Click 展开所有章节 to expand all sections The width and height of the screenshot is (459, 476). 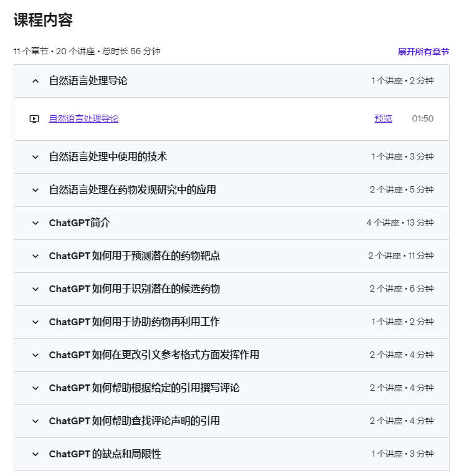pyautogui.click(x=424, y=52)
